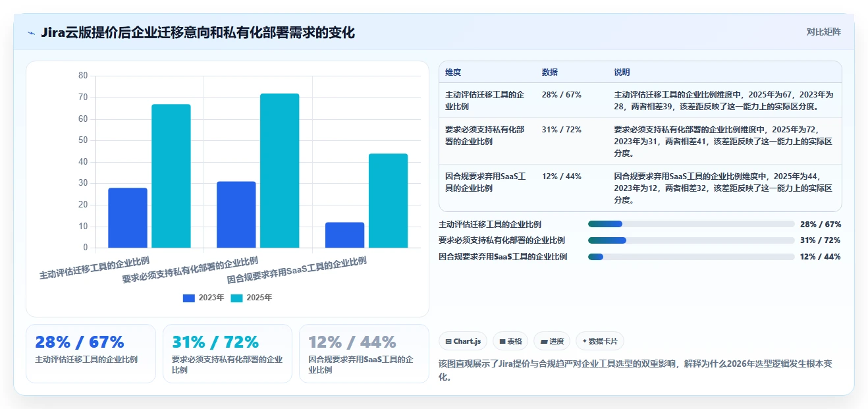Toggle the 2025年 legend series

(x=252, y=298)
